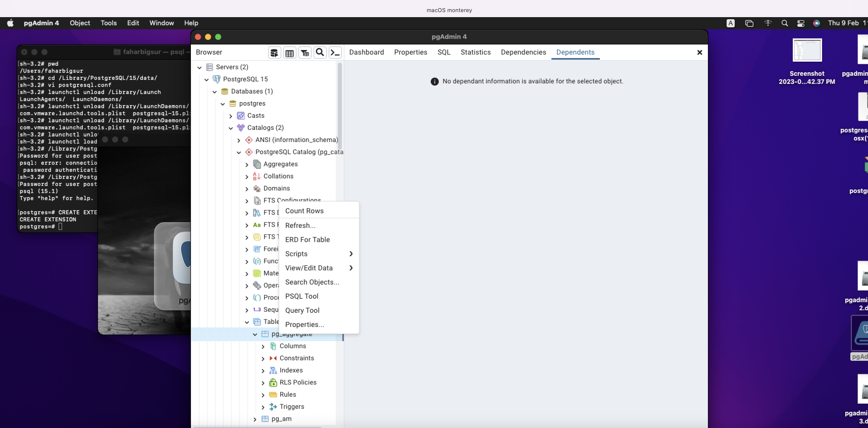
Task: Switch to the Dependencies tab
Action: 523,52
